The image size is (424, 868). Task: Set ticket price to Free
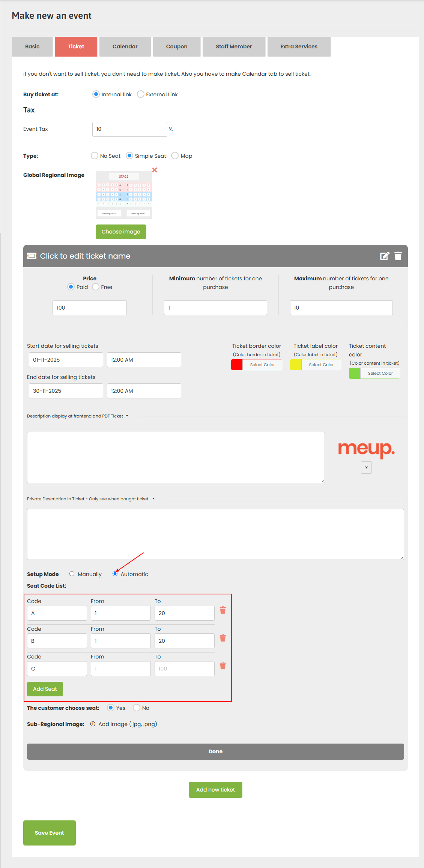pyautogui.click(x=96, y=287)
